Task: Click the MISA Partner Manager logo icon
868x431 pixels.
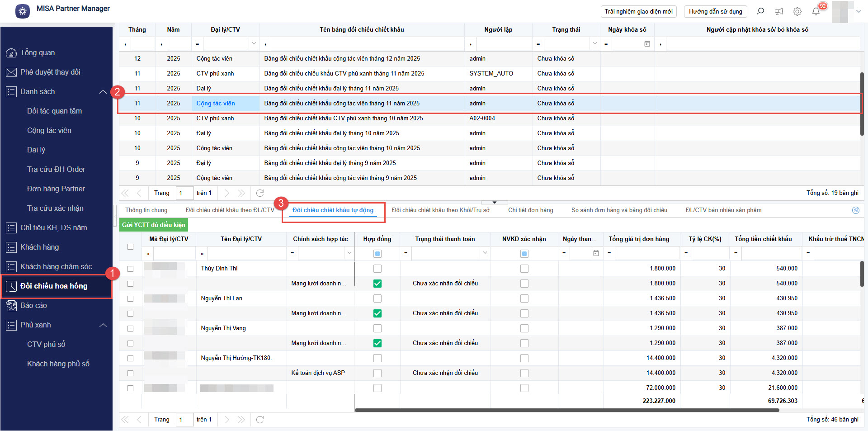Action: [23, 11]
